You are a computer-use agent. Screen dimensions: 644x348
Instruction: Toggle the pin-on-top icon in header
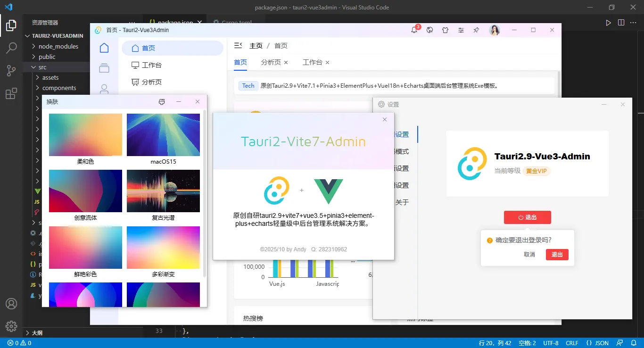[476, 30]
